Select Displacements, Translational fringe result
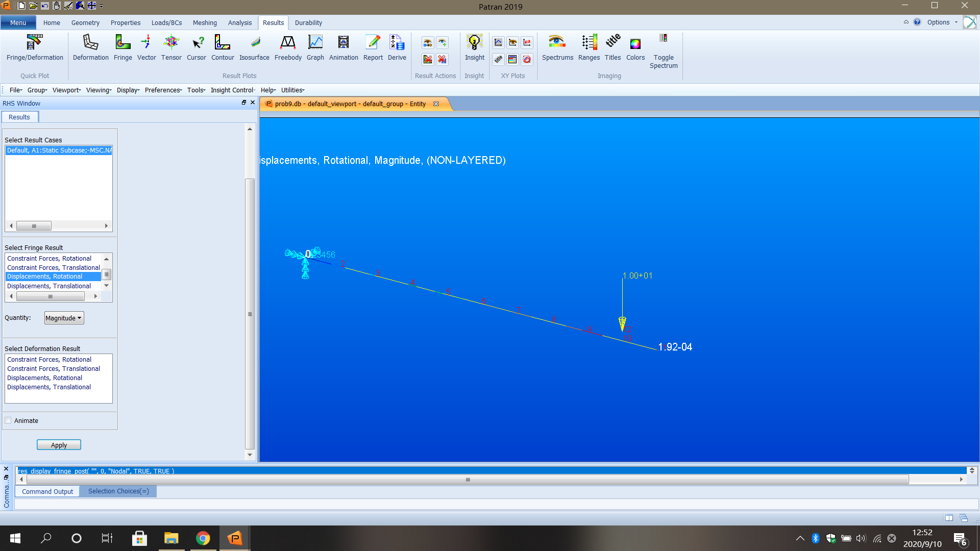 point(49,286)
